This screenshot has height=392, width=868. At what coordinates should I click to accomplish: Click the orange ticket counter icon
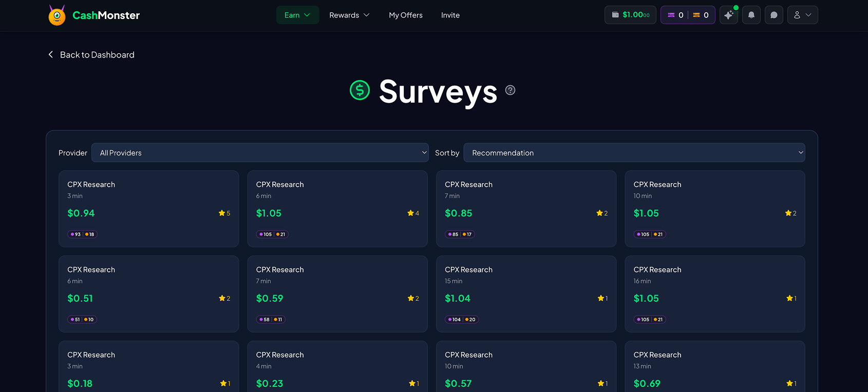(x=696, y=15)
